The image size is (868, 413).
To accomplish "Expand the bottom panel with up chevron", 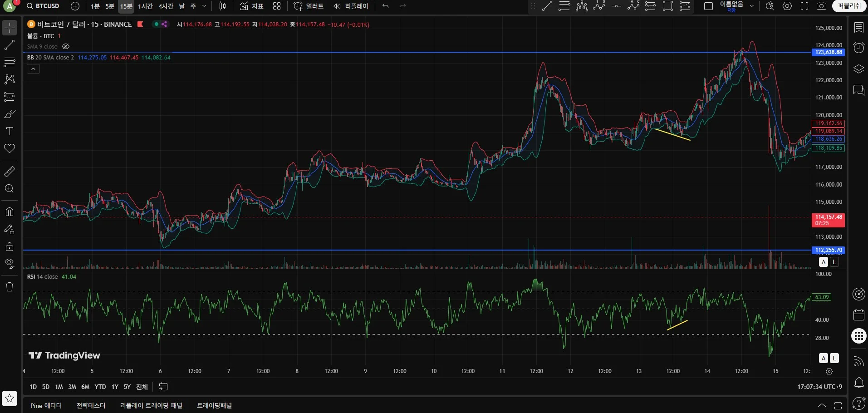I will 822,405.
